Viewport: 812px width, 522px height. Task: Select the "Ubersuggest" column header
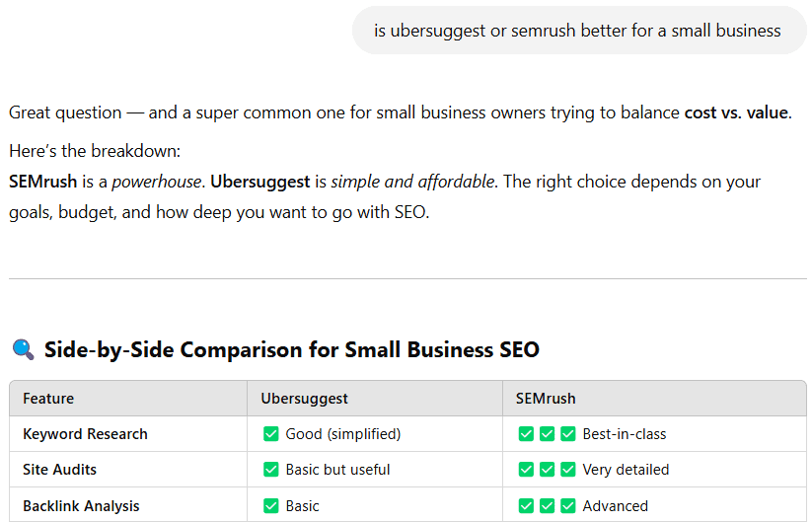tap(304, 399)
